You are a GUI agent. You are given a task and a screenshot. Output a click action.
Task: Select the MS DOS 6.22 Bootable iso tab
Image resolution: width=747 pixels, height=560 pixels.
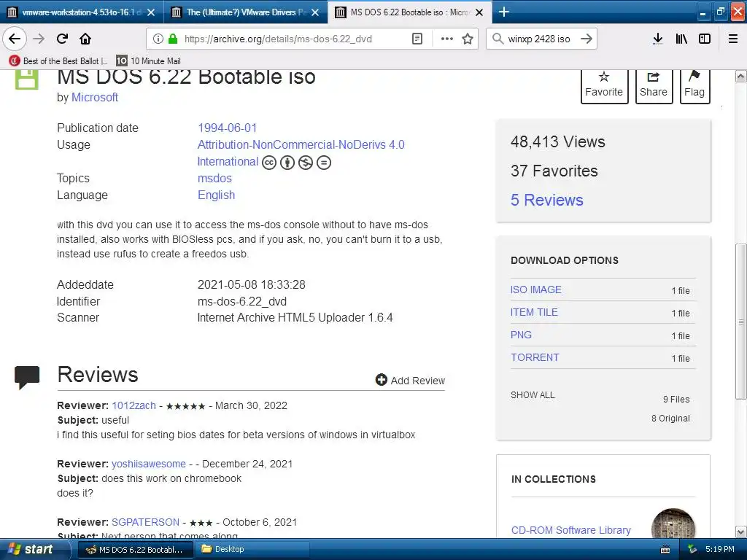click(x=410, y=12)
